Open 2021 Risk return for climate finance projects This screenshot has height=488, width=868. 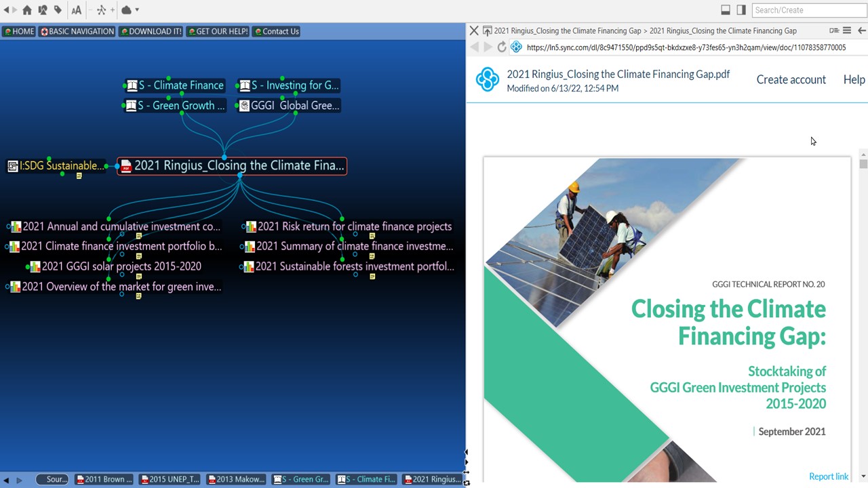click(348, 226)
